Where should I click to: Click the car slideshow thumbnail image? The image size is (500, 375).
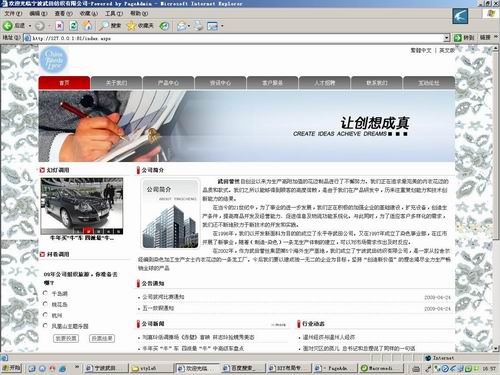click(82, 206)
